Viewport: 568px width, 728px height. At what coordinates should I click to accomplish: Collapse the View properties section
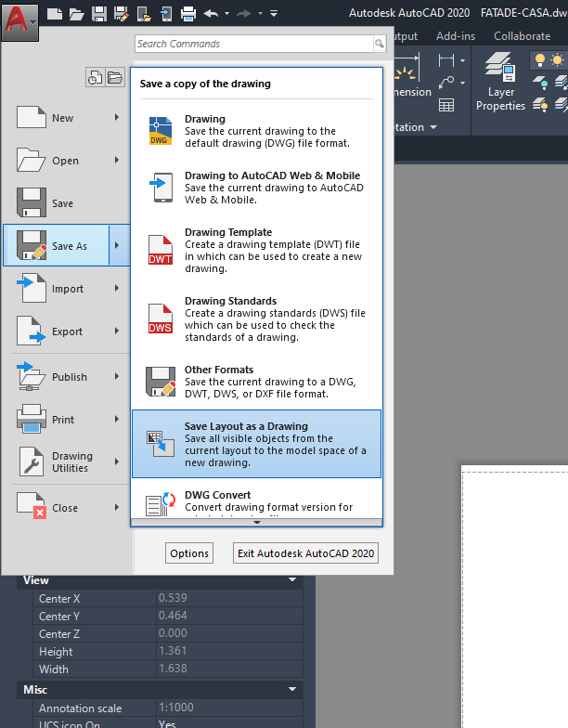[x=292, y=579]
